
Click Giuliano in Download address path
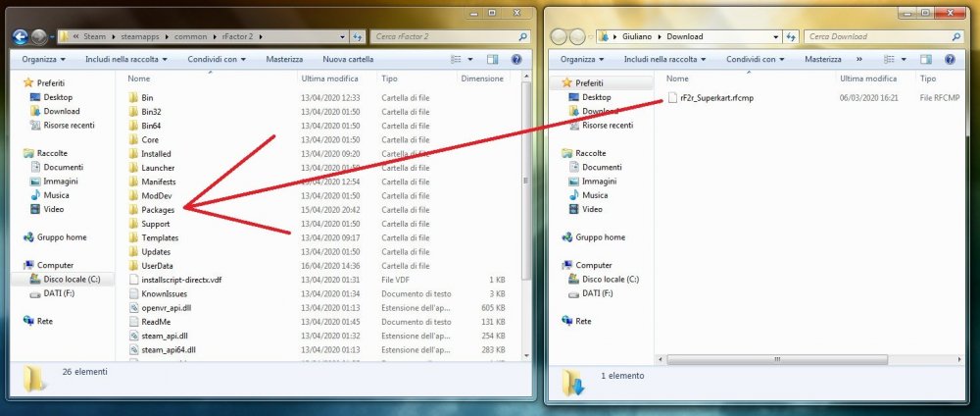pyautogui.click(x=636, y=36)
